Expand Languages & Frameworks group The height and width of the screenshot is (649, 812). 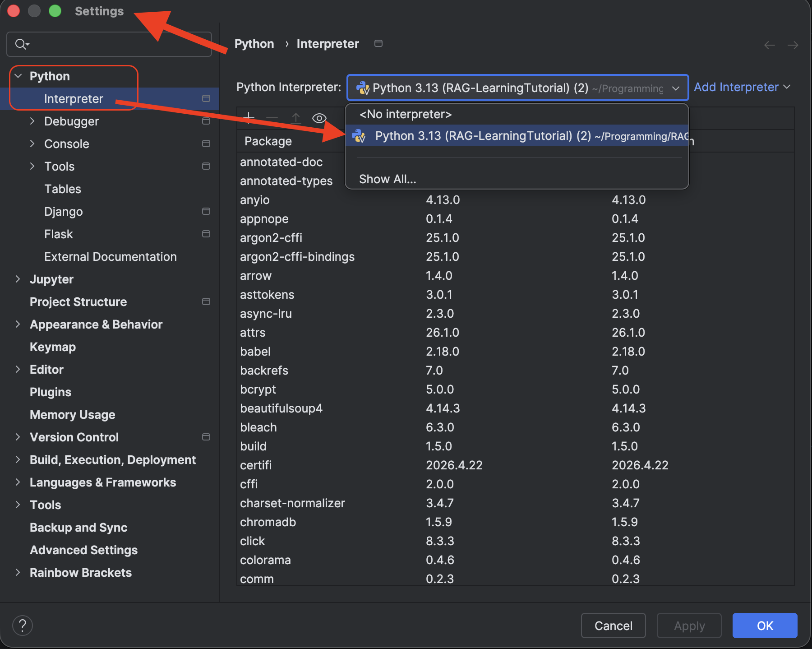click(18, 482)
